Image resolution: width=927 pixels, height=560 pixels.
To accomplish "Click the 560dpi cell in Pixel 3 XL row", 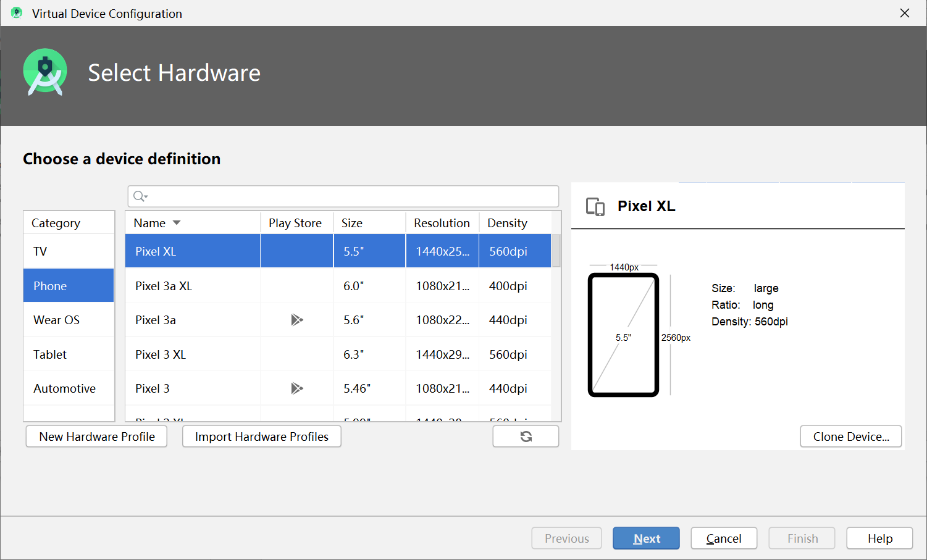I will (x=514, y=354).
